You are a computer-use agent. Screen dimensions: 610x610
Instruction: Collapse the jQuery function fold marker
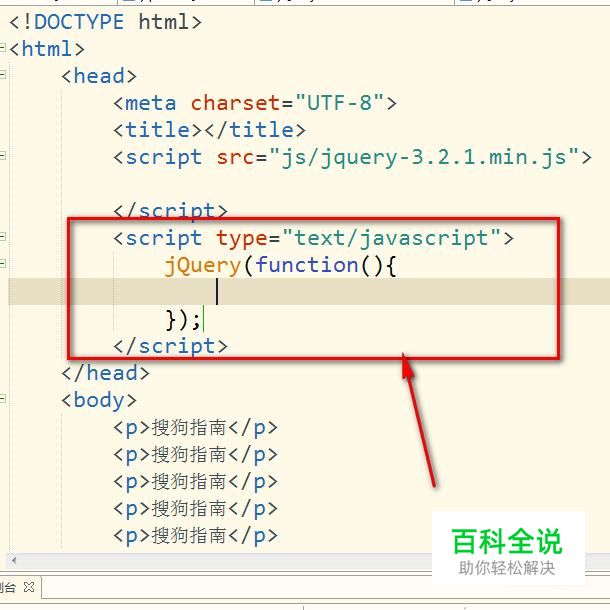pos(2,264)
